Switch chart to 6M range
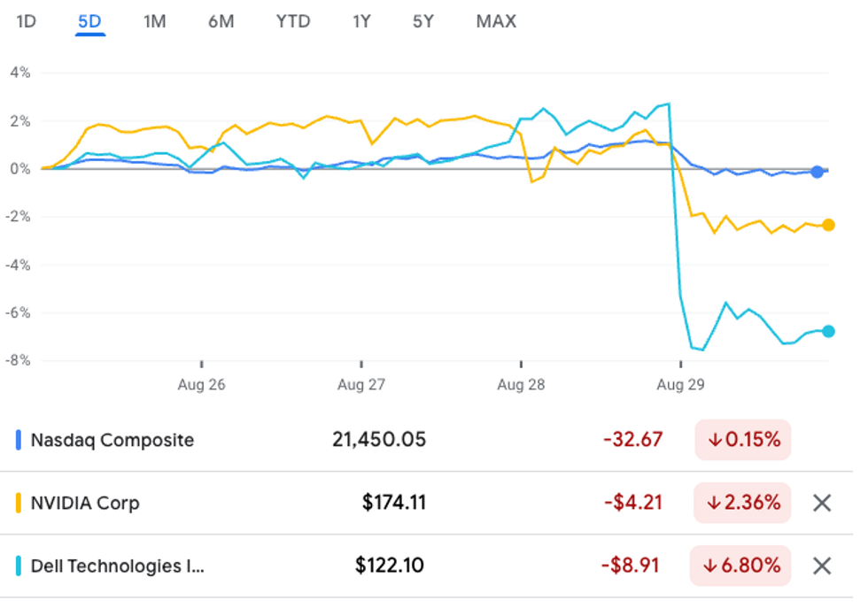The height and width of the screenshot is (608, 868). click(221, 21)
